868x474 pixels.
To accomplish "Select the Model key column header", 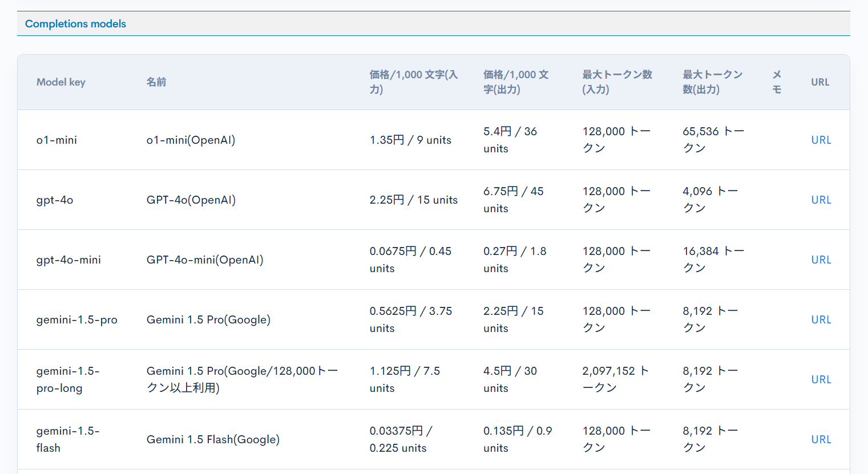I will click(x=60, y=82).
